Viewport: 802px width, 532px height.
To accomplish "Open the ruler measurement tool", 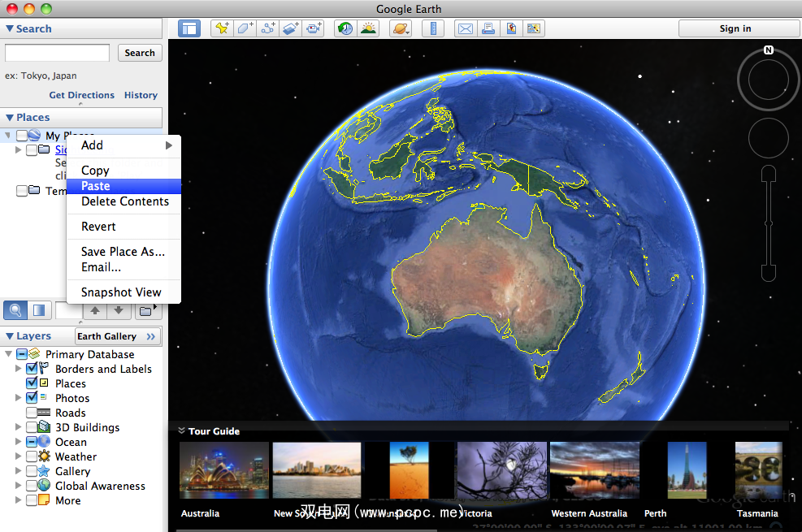I will click(x=433, y=28).
